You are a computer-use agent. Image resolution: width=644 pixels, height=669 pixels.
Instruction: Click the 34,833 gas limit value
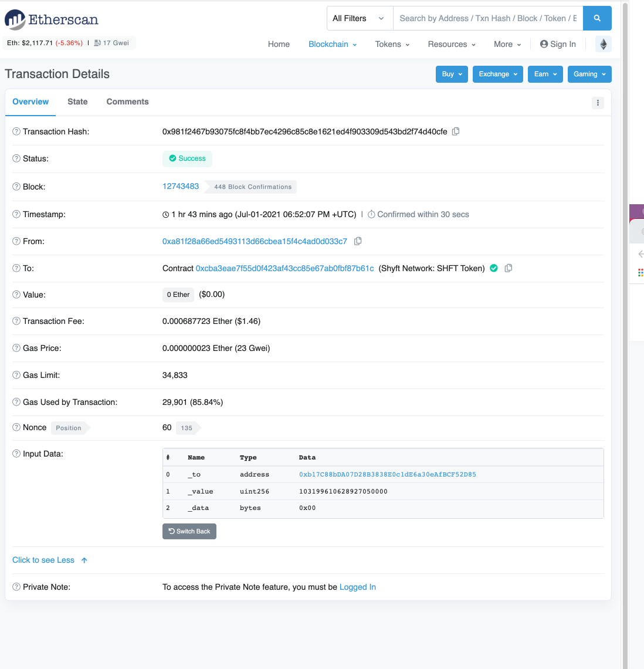[x=175, y=376]
